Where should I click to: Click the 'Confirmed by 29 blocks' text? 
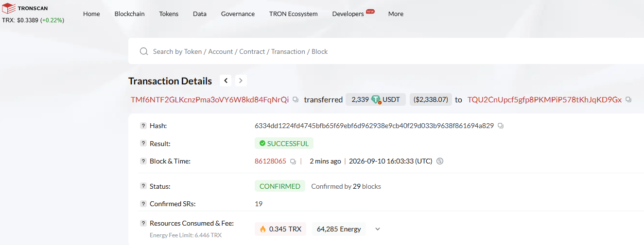click(346, 186)
